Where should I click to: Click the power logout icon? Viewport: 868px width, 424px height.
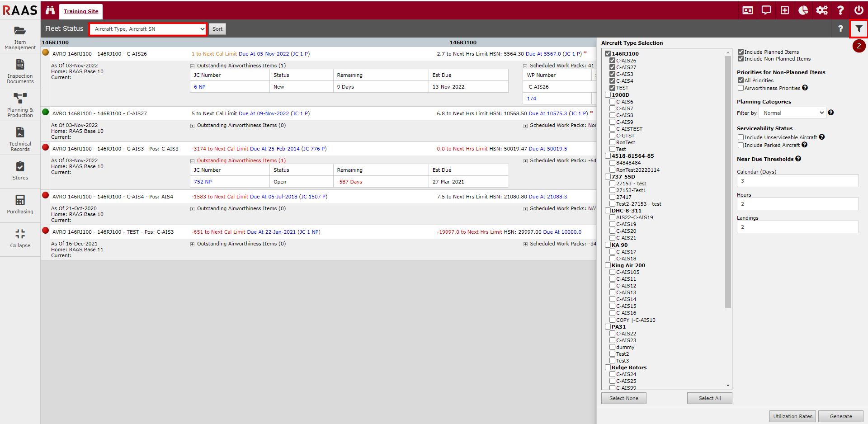859,10
